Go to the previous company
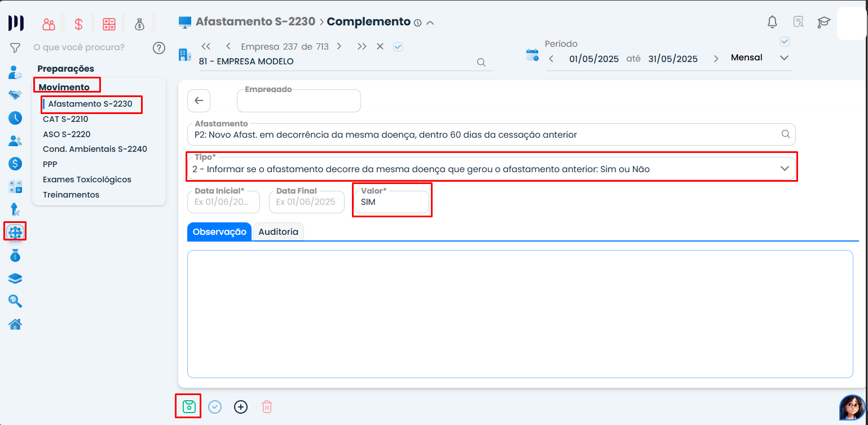The height and width of the screenshot is (425, 868). click(228, 46)
